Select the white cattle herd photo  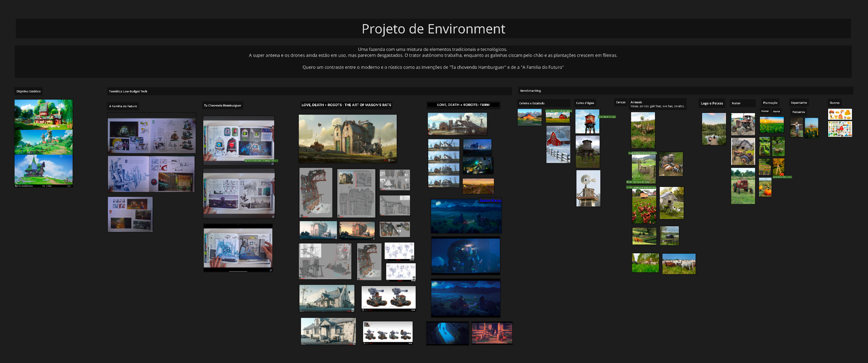click(679, 264)
